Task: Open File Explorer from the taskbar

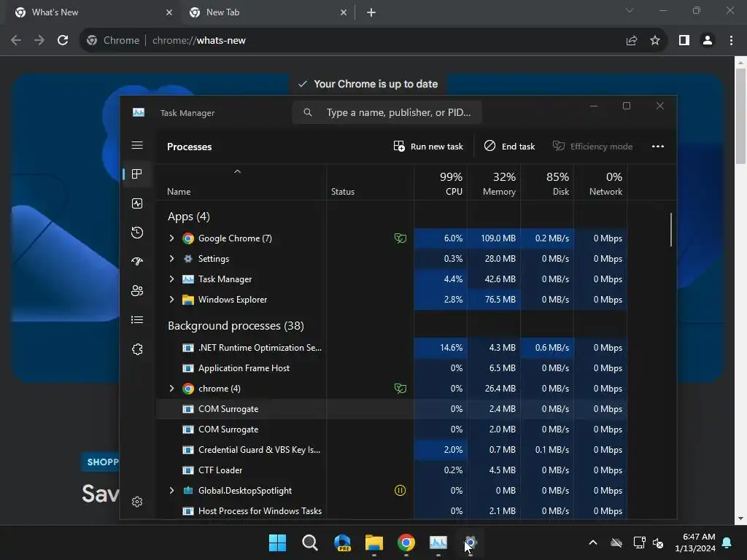Action: coord(374,542)
